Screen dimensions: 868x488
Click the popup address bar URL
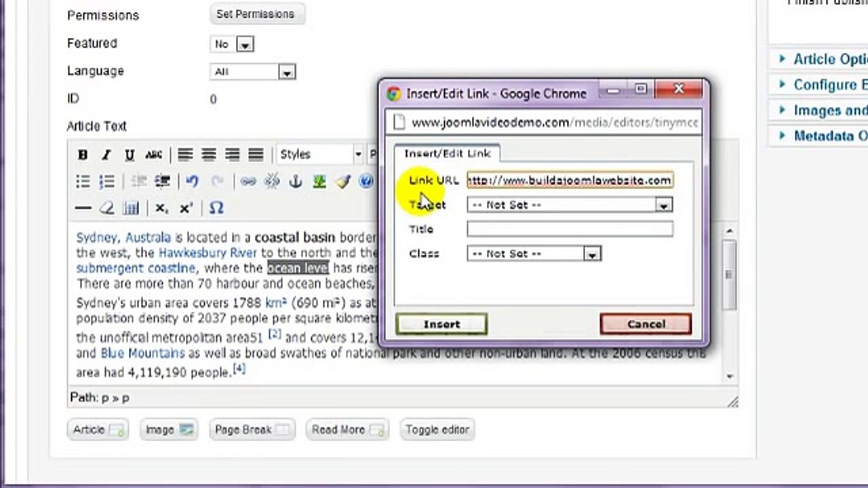pyautogui.click(x=554, y=123)
